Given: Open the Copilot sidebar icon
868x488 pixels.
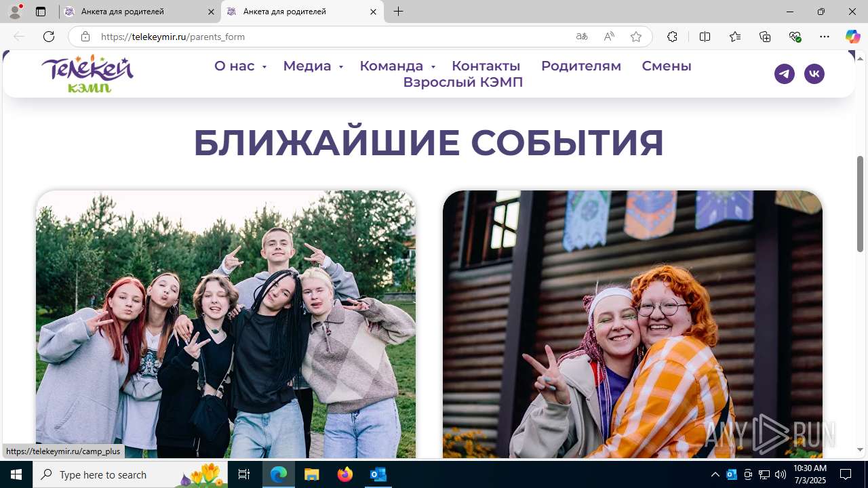Looking at the screenshot, I should [x=852, y=37].
